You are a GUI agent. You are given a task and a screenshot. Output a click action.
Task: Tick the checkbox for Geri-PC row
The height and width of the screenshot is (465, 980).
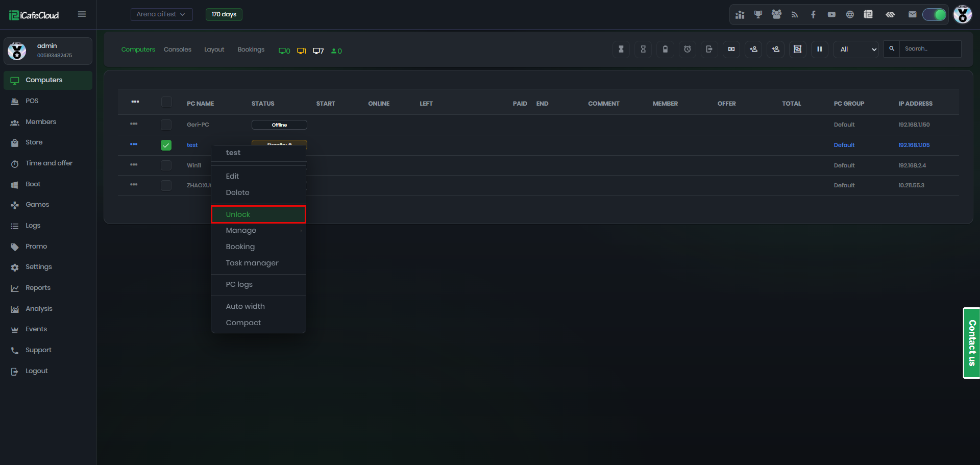166,125
